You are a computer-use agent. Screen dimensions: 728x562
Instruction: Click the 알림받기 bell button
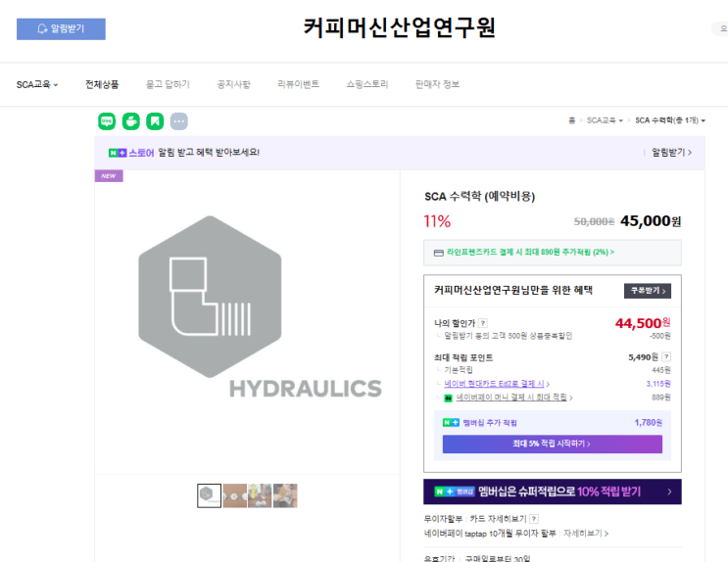coord(61,28)
